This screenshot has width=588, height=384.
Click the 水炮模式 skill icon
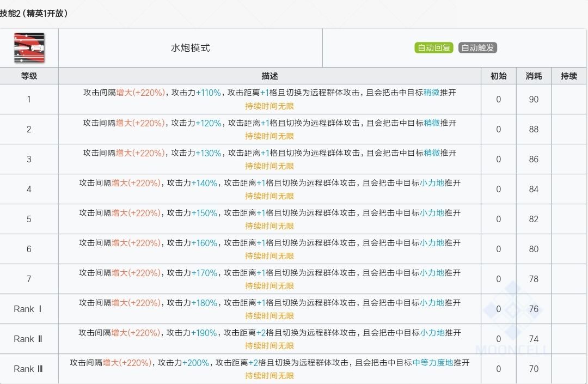[x=29, y=47]
